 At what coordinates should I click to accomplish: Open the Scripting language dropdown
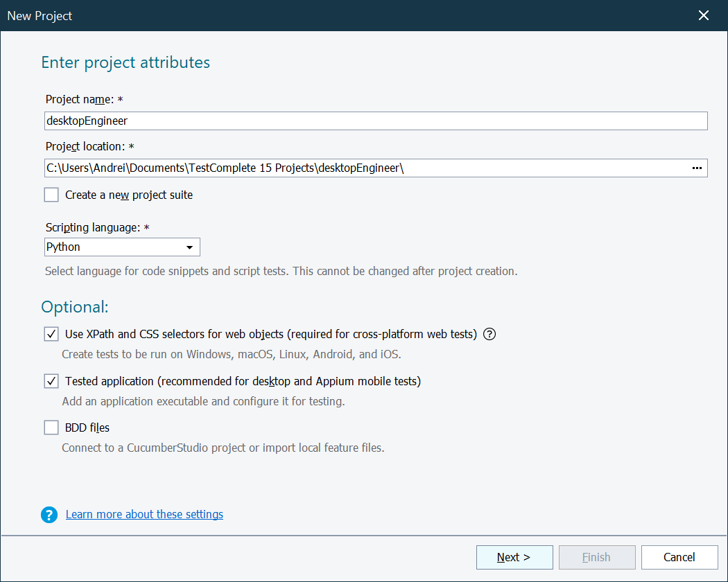tap(123, 247)
